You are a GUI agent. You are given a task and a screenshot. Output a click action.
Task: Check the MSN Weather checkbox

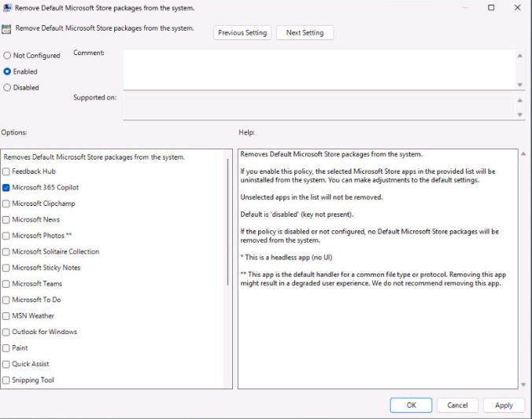pyautogui.click(x=6, y=316)
